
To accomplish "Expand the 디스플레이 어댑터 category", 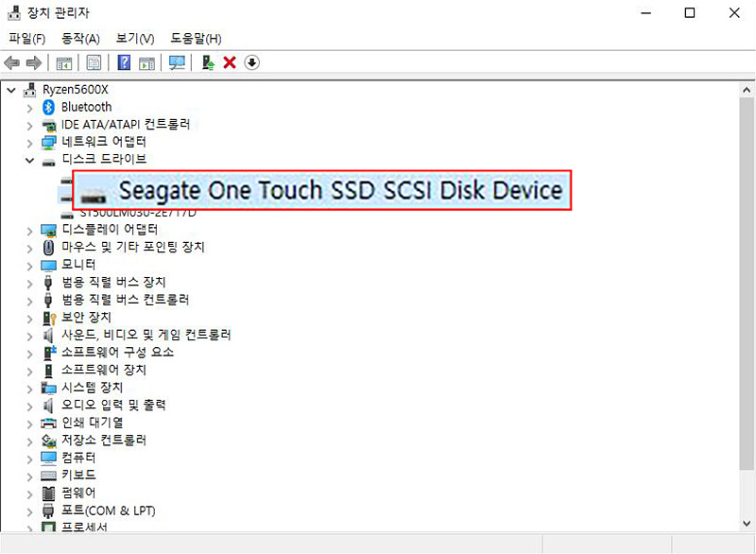I will pyautogui.click(x=30, y=232).
